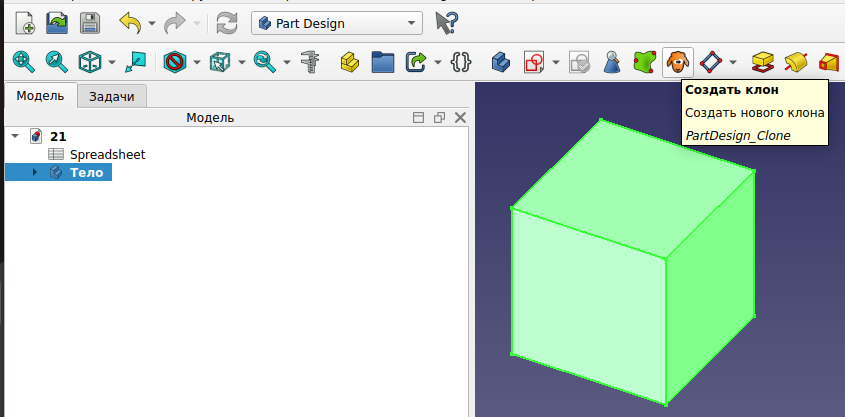This screenshot has height=417, width=845.
Task: Click the draw style icon
Action: point(175,62)
